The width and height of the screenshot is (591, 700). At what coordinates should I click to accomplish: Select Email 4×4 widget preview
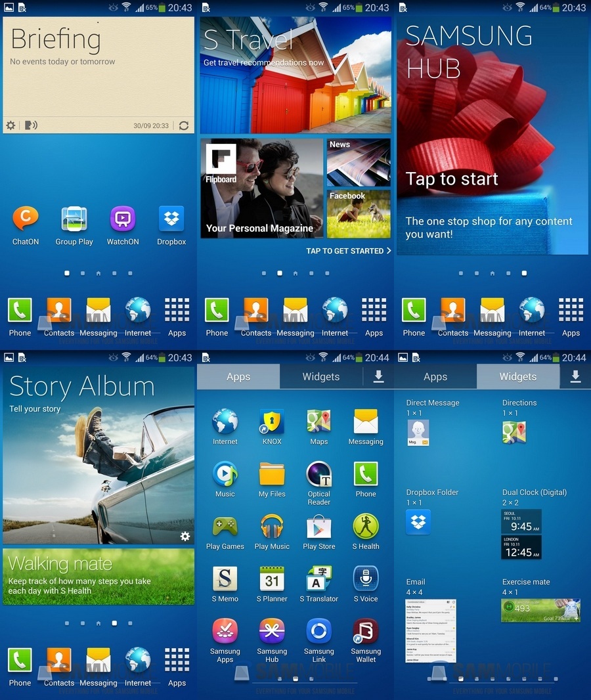click(x=431, y=630)
